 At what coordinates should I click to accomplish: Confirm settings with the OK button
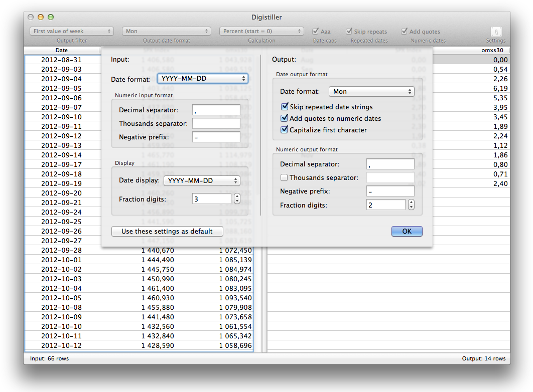[x=407, y=231]
